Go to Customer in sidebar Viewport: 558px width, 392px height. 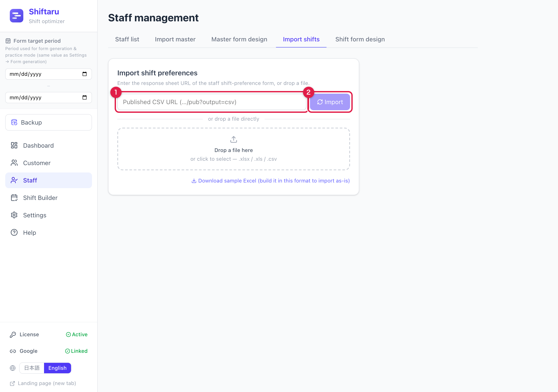pos(49,163)
